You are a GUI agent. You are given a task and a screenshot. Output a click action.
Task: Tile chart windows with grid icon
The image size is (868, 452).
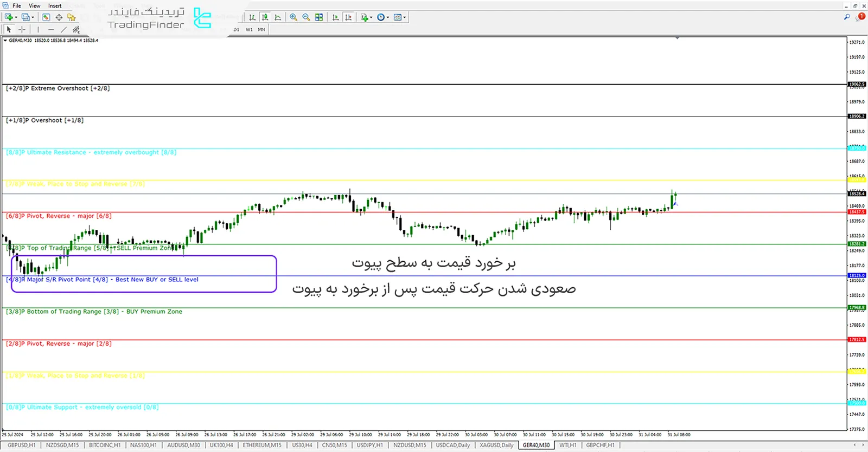(319, 17)
